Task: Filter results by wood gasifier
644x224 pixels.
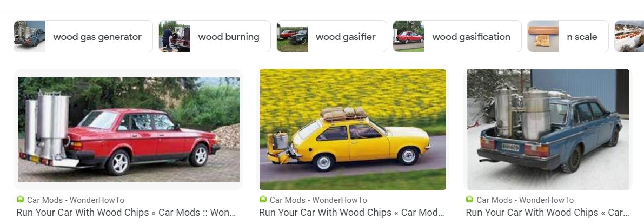Action: click(x=331, y=36)
